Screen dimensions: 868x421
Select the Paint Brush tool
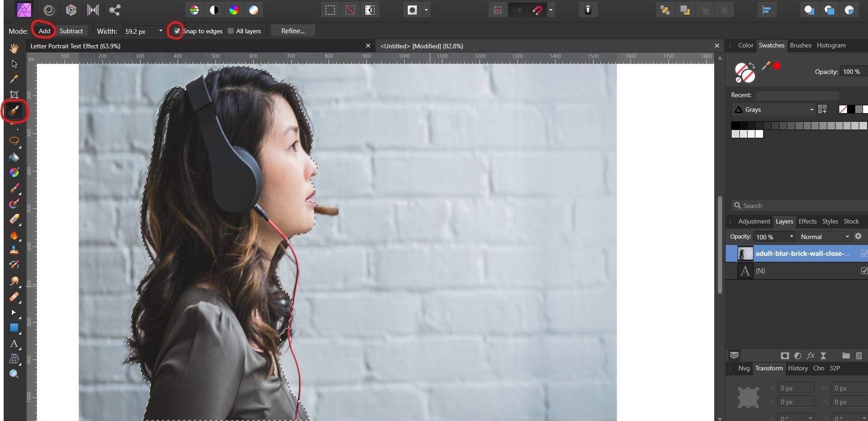(14, 188)
